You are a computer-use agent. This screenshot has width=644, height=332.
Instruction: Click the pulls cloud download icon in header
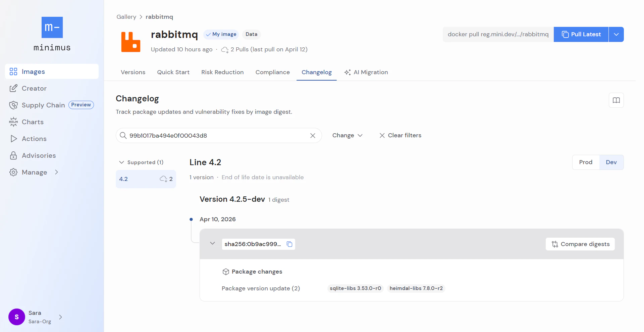(225, 50)
